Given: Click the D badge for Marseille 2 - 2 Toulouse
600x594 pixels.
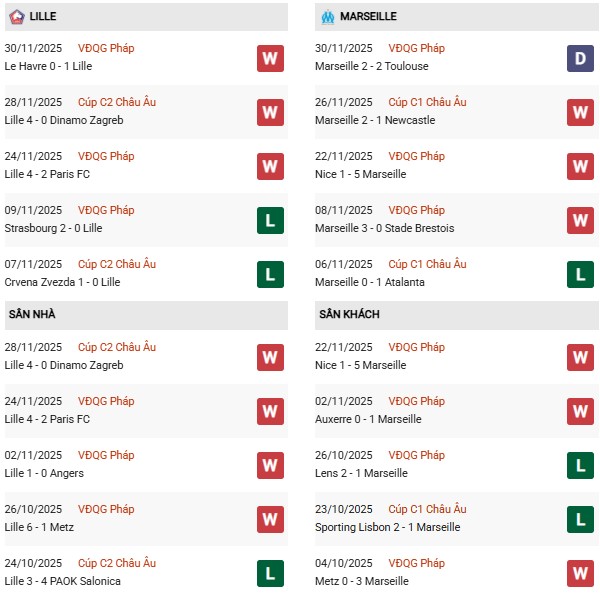Looking at the screenshot, I should click(x=581, y=58).
